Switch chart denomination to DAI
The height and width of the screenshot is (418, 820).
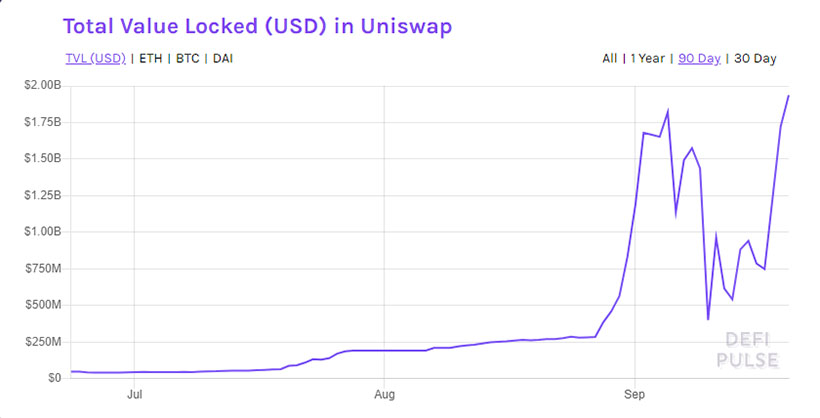tap(223, 58)
